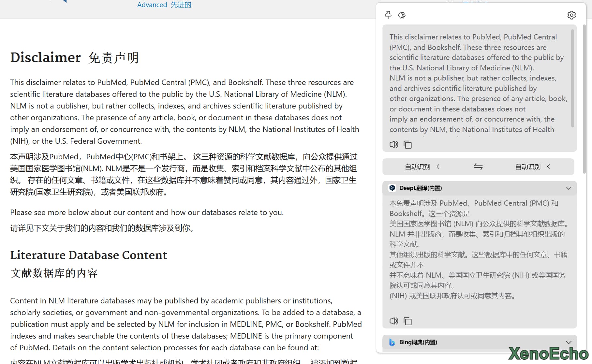Play audio of the English source text
This screenshot has width=592, height=364.
click(394, 144)
